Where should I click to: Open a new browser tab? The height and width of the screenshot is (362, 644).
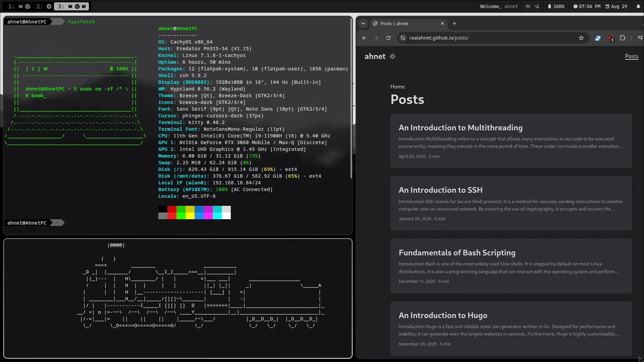pos(454,23)
